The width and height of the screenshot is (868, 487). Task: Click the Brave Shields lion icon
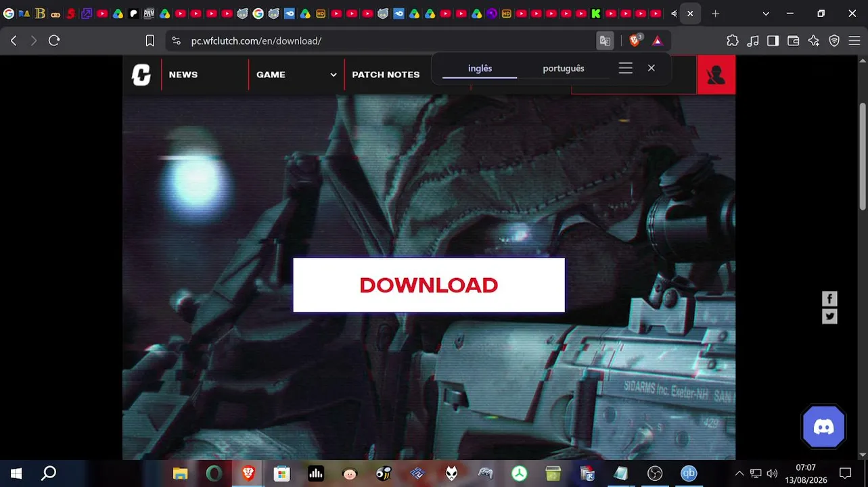[635, 41]
